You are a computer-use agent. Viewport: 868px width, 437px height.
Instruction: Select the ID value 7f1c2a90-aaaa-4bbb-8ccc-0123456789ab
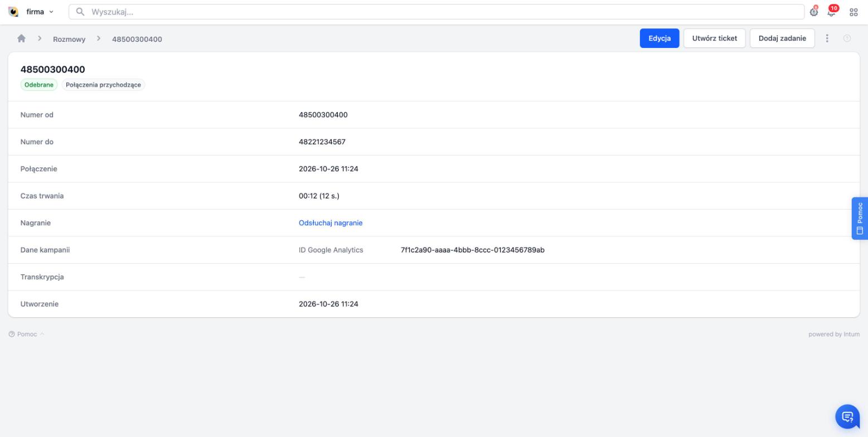click(x=473, y=250)
